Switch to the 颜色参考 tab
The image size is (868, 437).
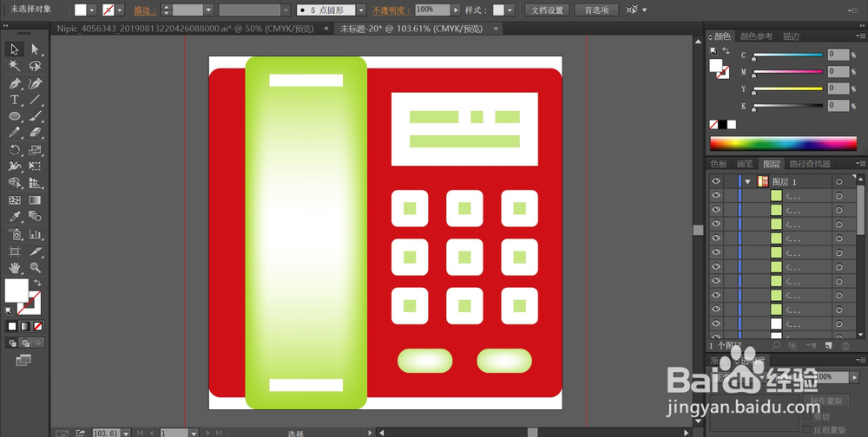point(756,36)
